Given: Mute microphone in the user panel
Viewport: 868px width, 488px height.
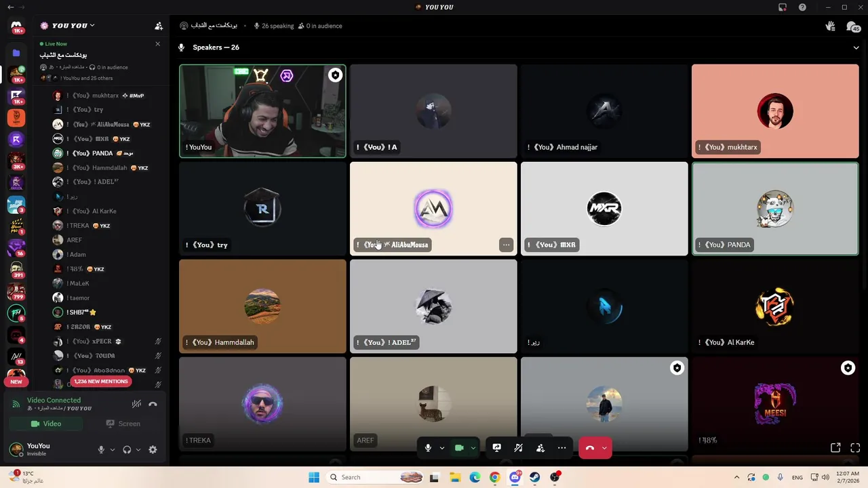Looking at the screenshot, I should tap(101, 449).
